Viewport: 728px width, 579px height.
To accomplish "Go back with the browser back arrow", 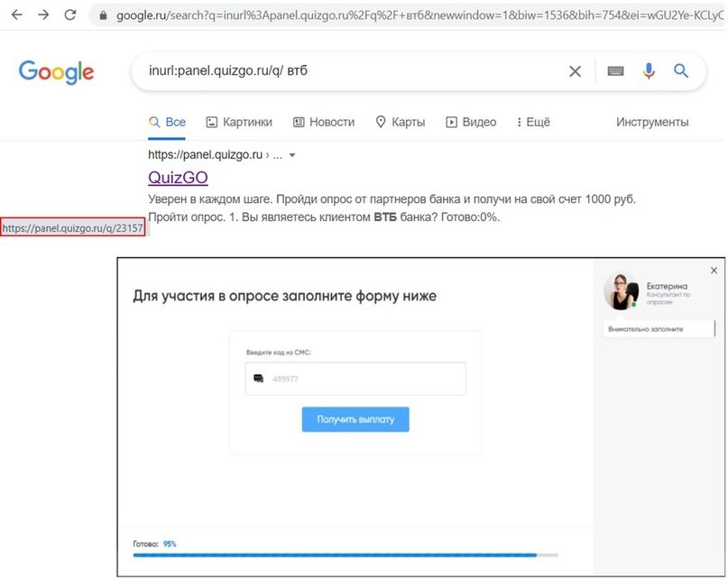I will click(x=17, y=14).
